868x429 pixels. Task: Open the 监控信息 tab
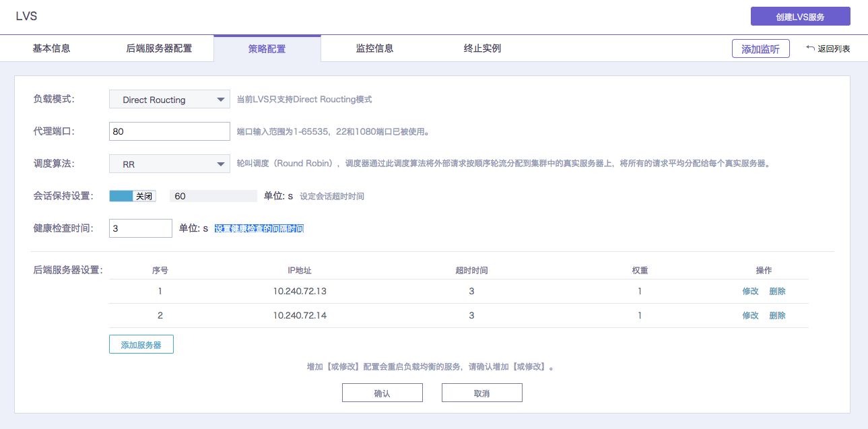click(x=374, y=48)
